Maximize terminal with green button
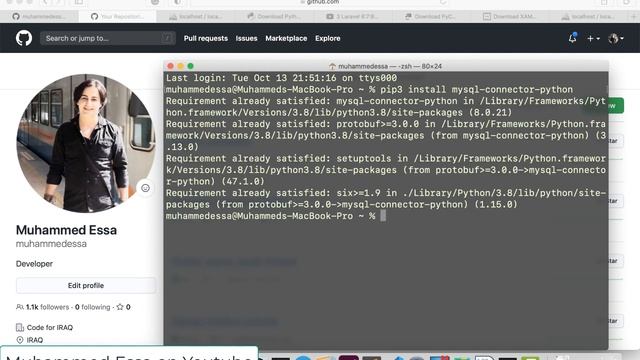The image size is (640, 360). [190, 66]
